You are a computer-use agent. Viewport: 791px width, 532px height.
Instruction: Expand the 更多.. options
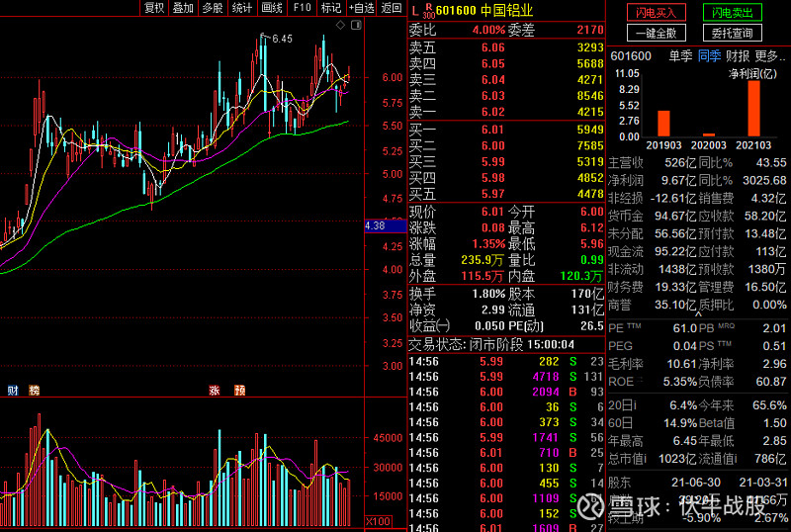pyautogui.click(x=770, y=56)
